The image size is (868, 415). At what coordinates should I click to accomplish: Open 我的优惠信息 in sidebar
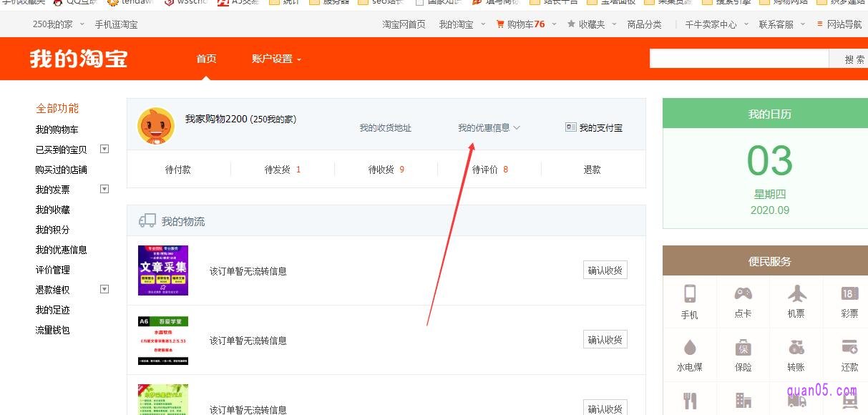click(62, 250)
